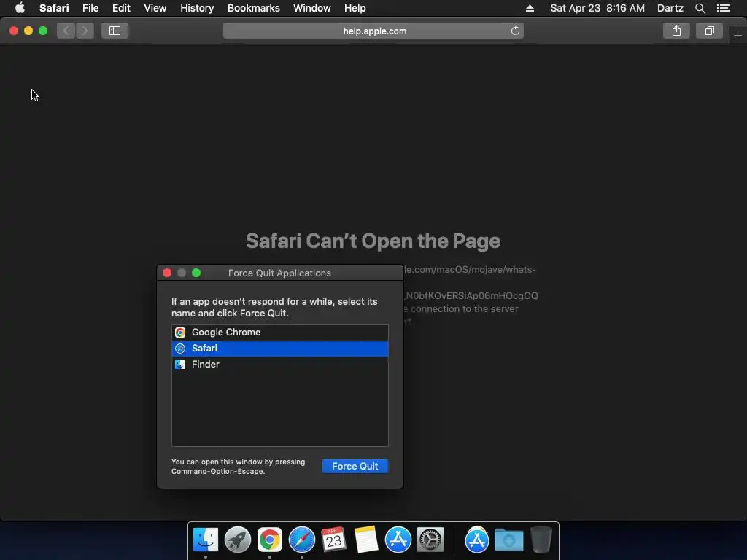
Task: Open the Downloads folder in Dock
Action: click(x=508, y=540)
